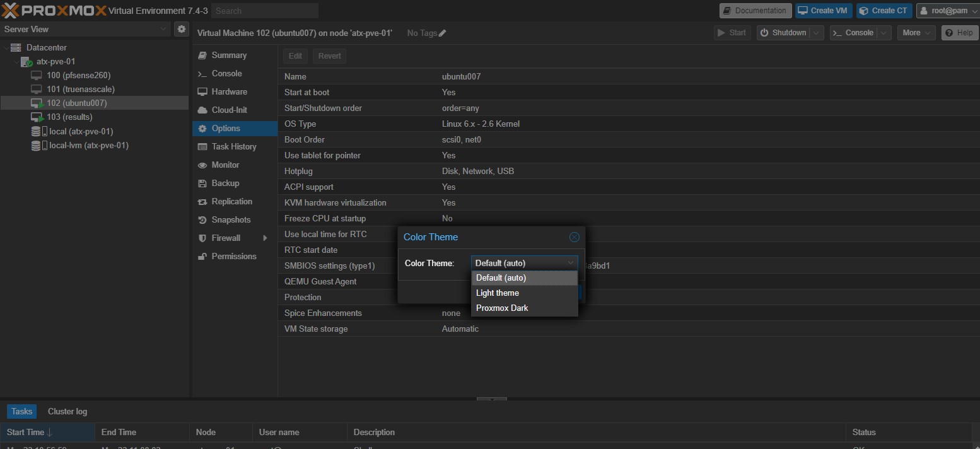Click the Server View settings gear icon
The image size is (980, 449).
(182, 29)
